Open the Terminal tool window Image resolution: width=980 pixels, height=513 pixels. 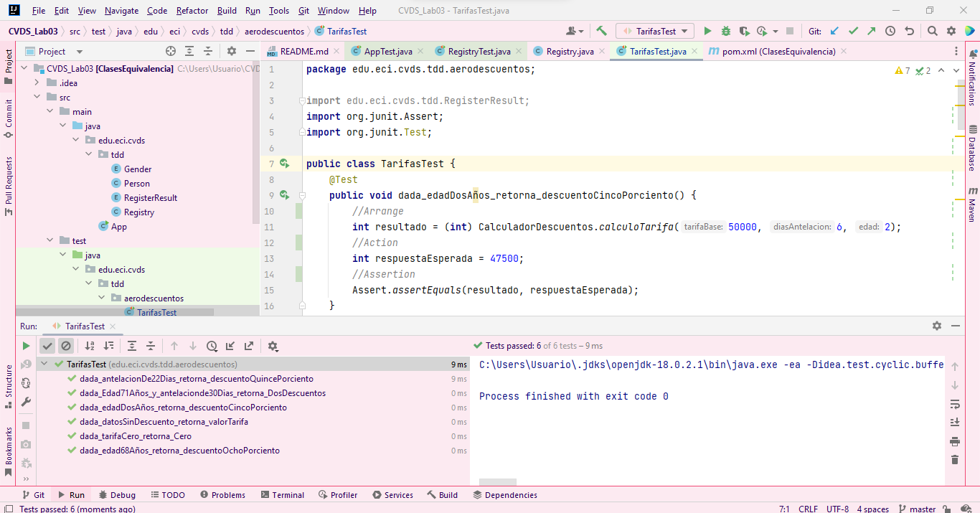pos(282,494)
